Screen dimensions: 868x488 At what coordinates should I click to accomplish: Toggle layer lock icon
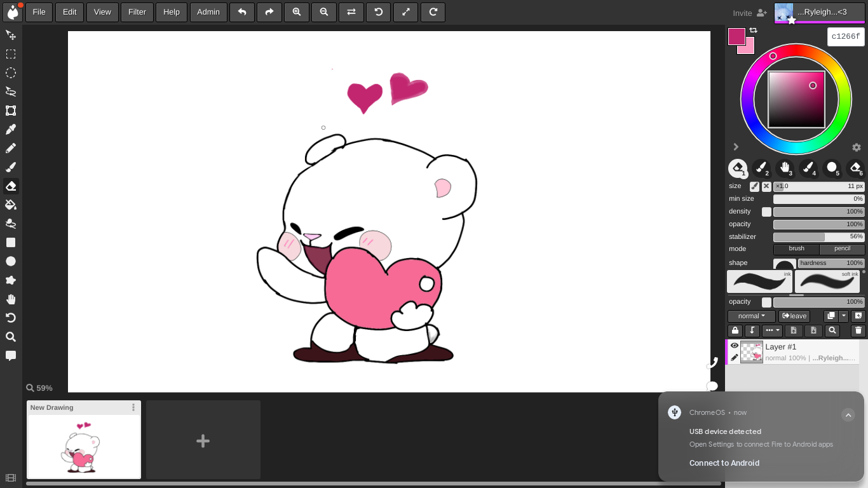[x=735, y=330]
